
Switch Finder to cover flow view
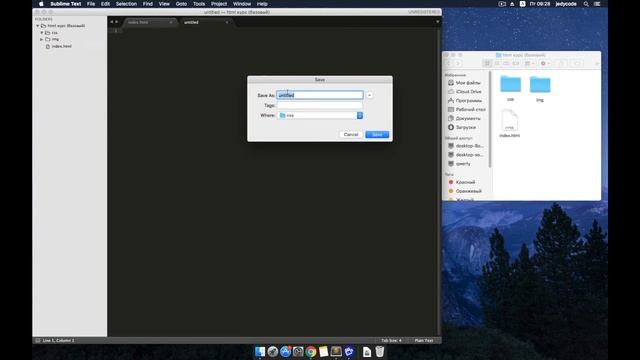tap(516, 63)
